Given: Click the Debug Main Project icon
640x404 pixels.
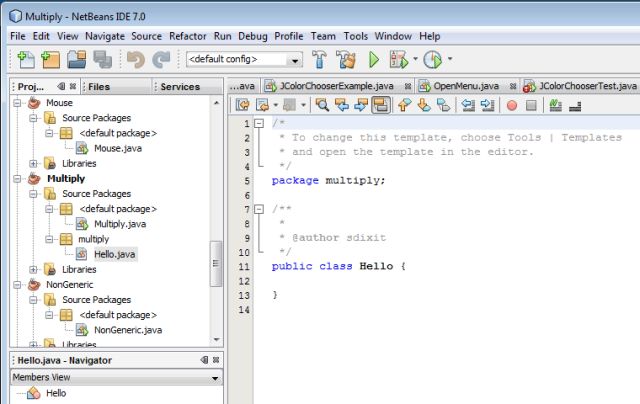Looking at the screenshot, I should 399,60.
